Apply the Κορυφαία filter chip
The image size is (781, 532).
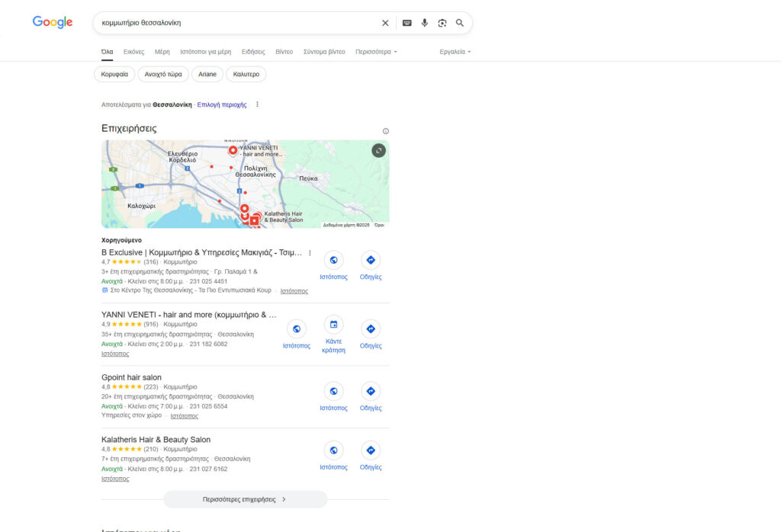(114, 74)
